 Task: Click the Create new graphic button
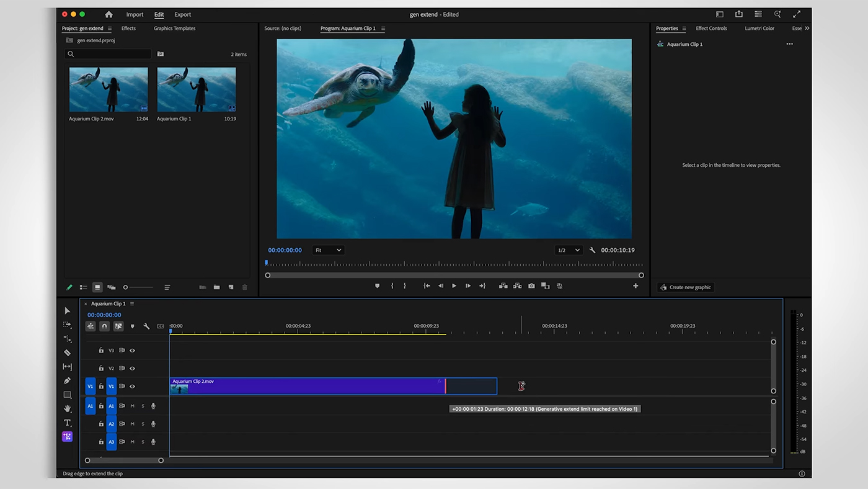click(685, 287)
